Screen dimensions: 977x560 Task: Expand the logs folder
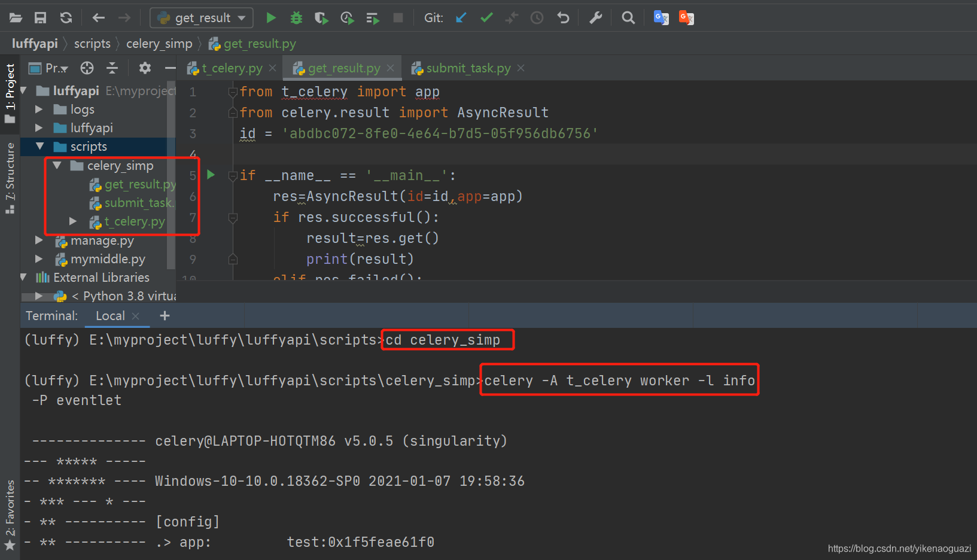39,109
